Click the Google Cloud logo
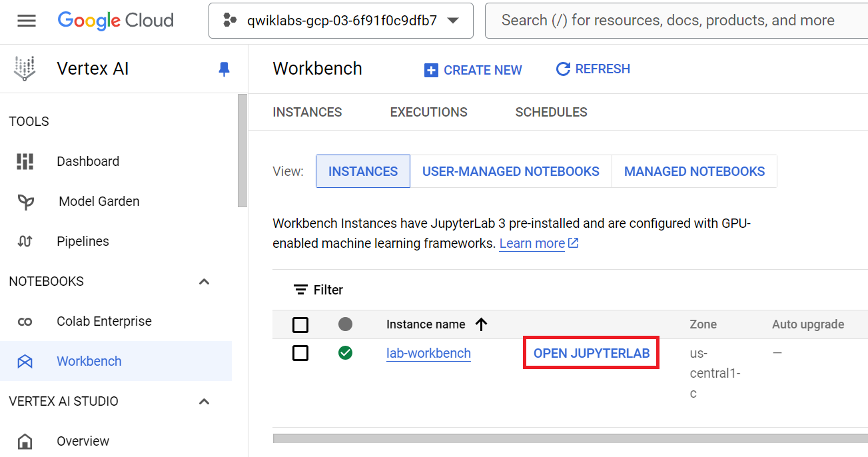Viewport: 868px width, 457px height. [116, 21]
